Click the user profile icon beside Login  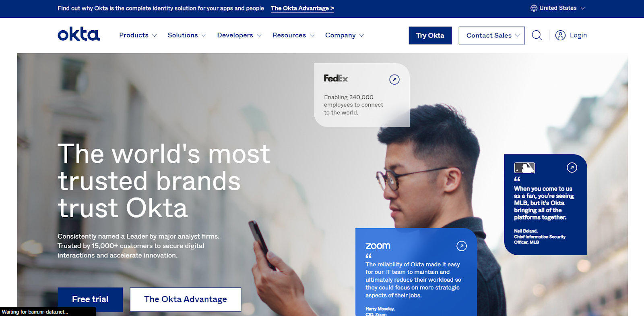[x=560, y=35]
